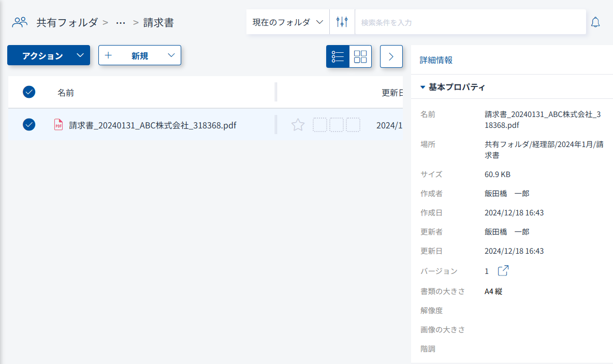
Task: Switch to thumbnail grid view
Action: click(x=360, y=56)
